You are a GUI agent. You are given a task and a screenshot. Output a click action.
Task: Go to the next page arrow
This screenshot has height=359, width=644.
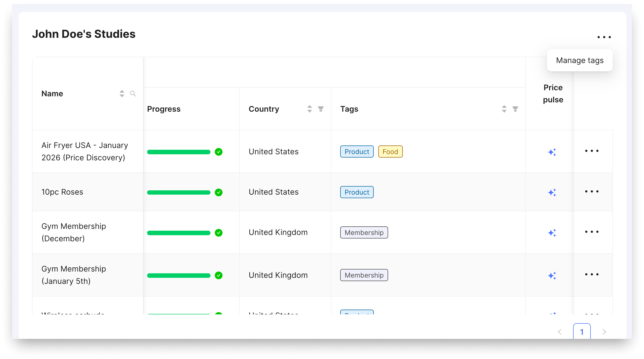point(604,332)
